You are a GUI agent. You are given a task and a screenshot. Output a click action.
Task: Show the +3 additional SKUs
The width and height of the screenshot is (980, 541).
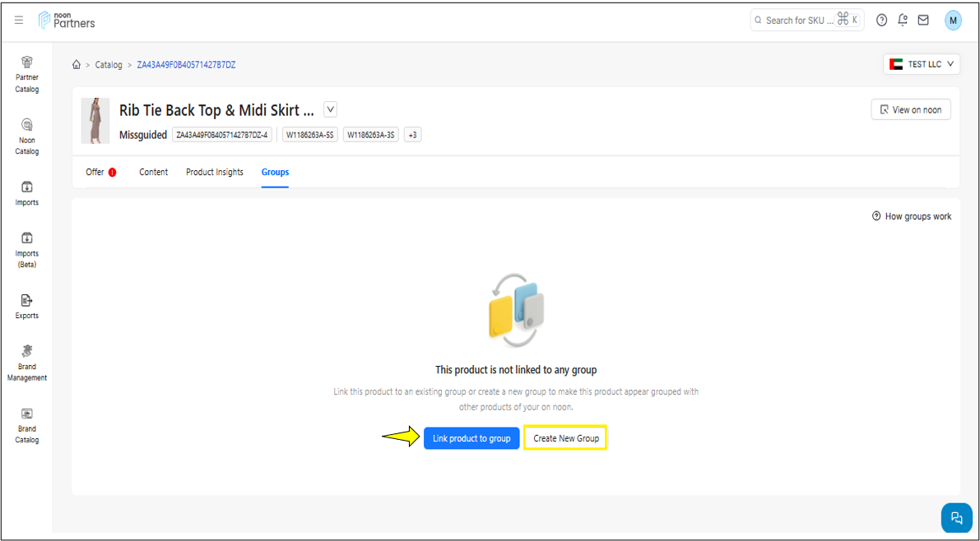pyautogui.click(x=412, y=135)
